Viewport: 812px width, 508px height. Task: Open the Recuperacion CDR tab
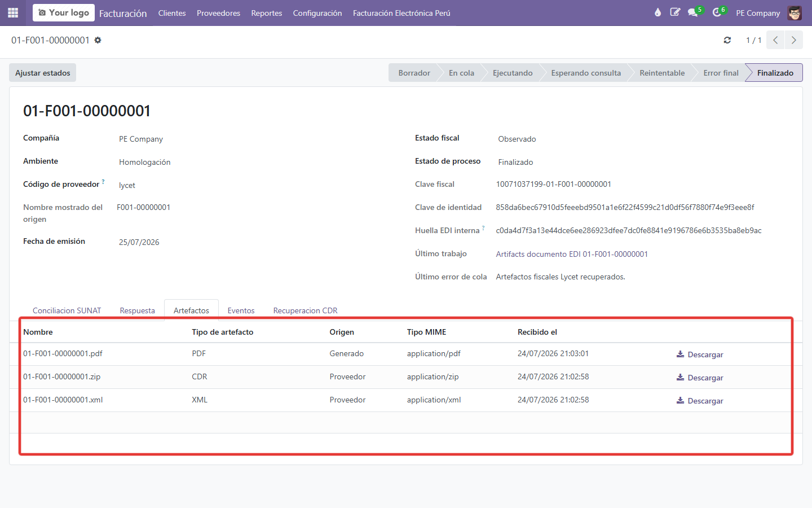pos(305,310)
